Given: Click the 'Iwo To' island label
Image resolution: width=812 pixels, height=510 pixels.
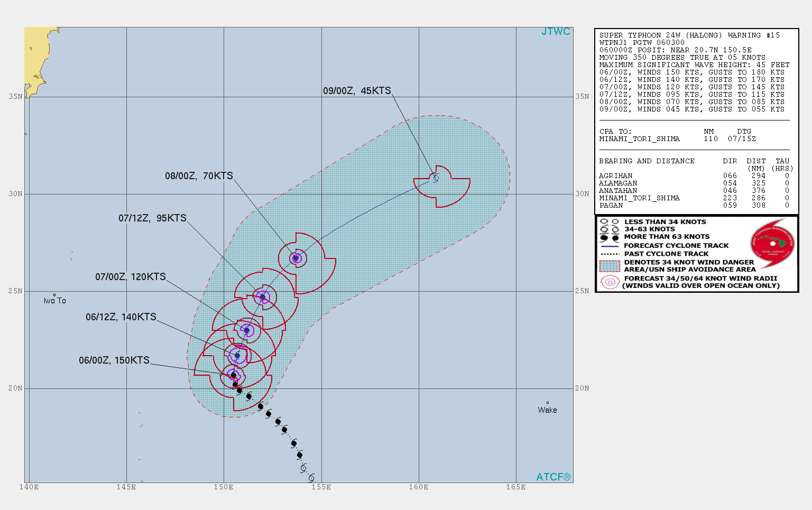Looking at the screenshot, I should click(x=55, y=301).
